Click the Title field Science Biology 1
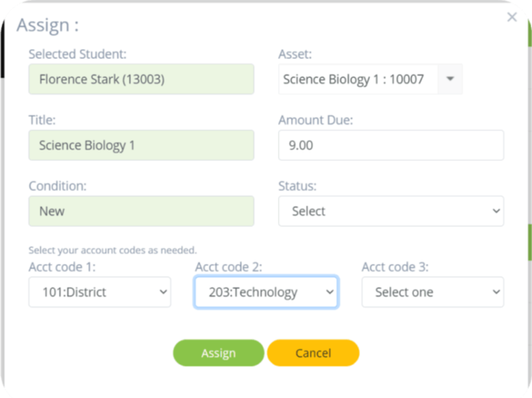 [141, 145]
